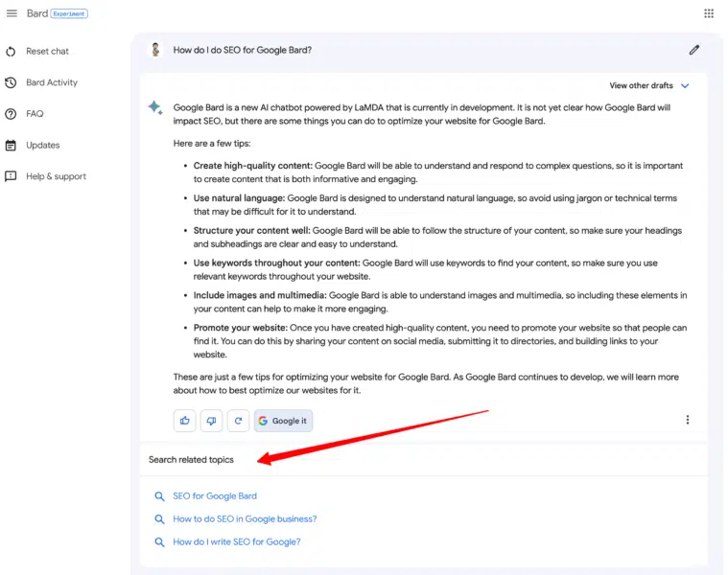Screen dimensions: 728x575
Task: Open How do I write SEO for Google link
Action: [x=237, y=541]
